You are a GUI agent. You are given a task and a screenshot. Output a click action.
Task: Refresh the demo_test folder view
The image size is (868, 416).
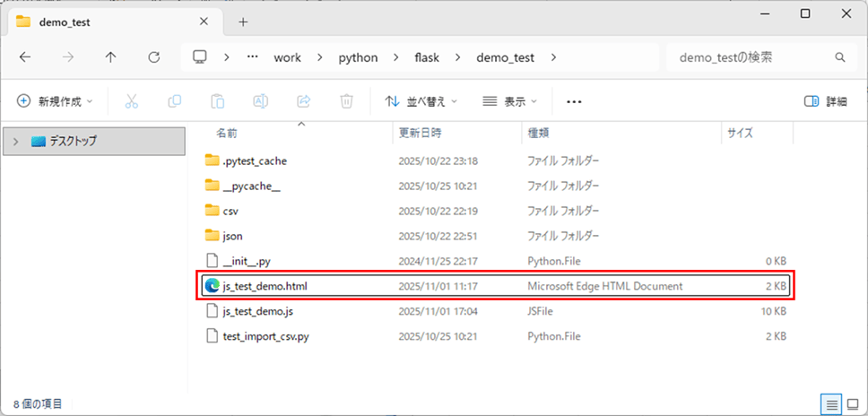154,57
